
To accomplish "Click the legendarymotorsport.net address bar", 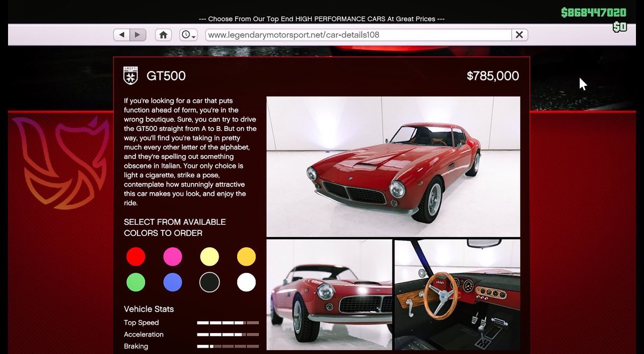I will pyautogui.click(x=358, y=35).
